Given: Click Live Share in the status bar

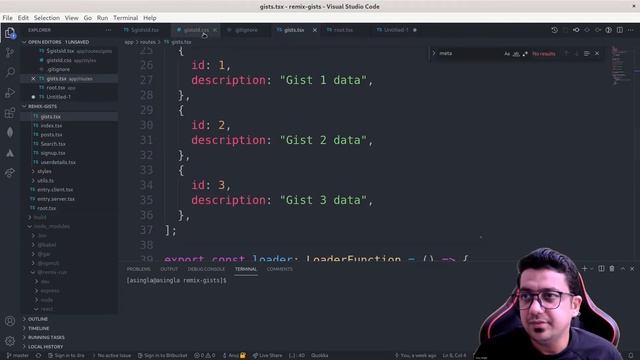Looking at the screenshot, I should coord(267,356).
